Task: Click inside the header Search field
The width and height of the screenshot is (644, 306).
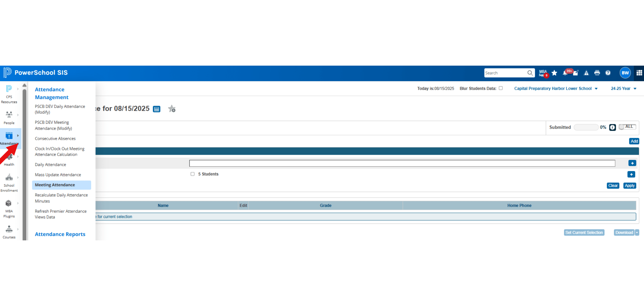Action: pyautogui.click(x=505, y=73)
